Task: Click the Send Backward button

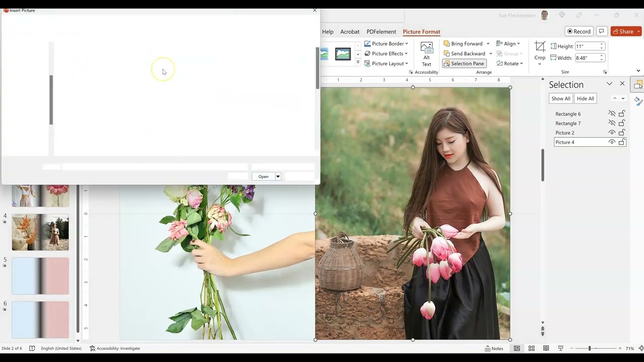Action: 464,54
